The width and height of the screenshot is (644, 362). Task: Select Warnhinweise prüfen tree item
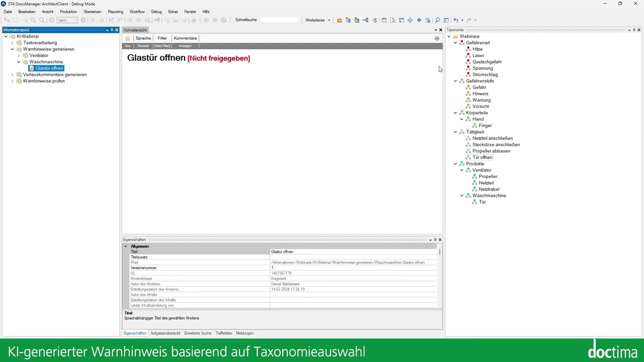pos(44,81)
